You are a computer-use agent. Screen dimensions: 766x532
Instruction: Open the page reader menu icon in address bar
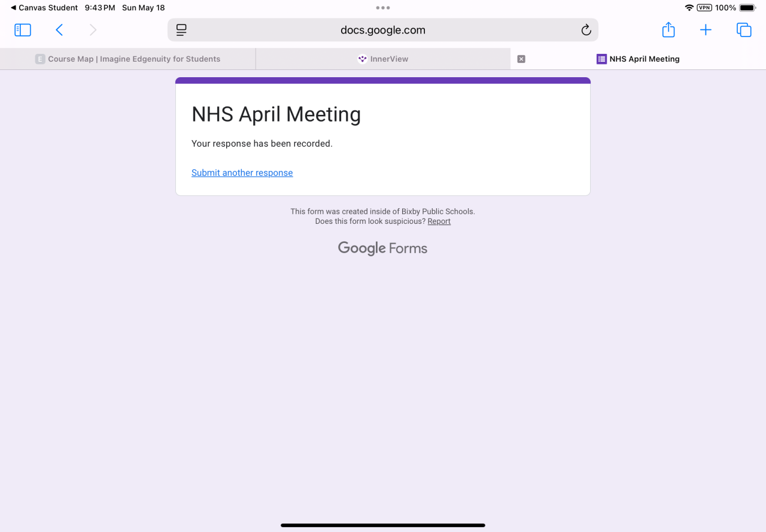[181, 30]
